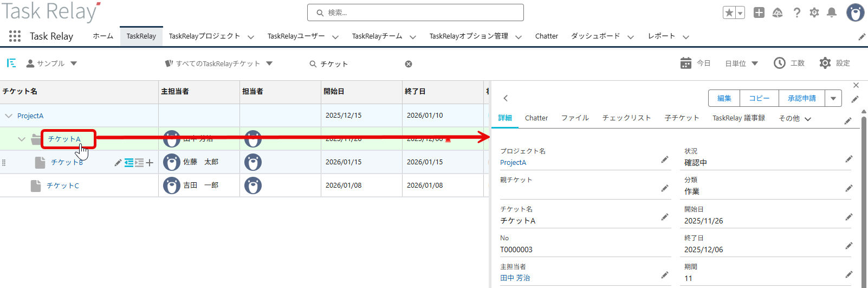The image size is (868, 288).
Task: Jump to 今日 with calendar icon
Action: coord(695,63)
